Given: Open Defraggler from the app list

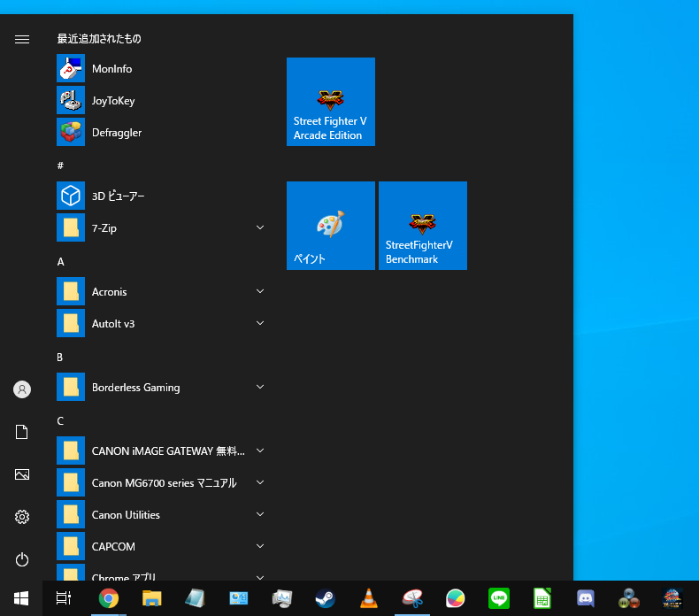Looking at the screenshot, I should tap(160, 133).
